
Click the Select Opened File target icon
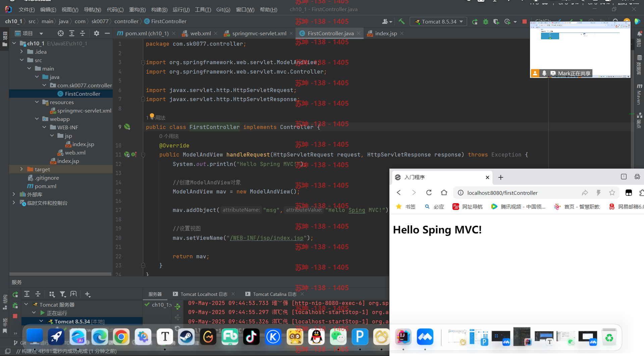tap(60, 33)
